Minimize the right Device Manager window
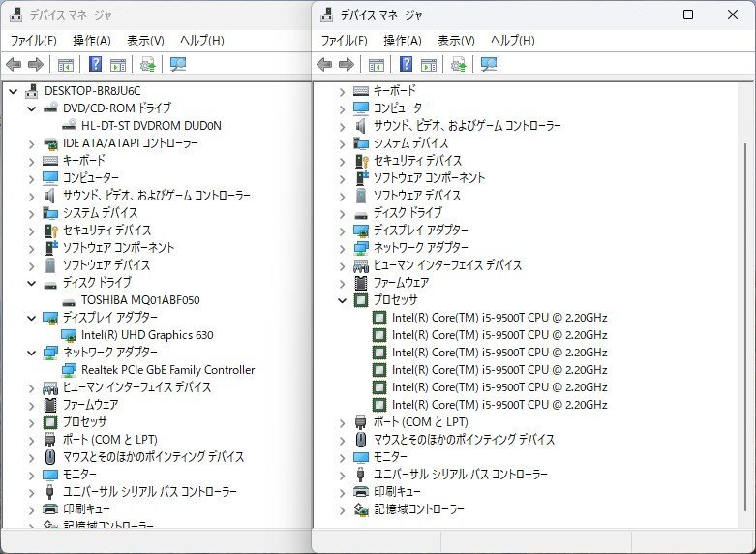 click(x=645, y=15)
